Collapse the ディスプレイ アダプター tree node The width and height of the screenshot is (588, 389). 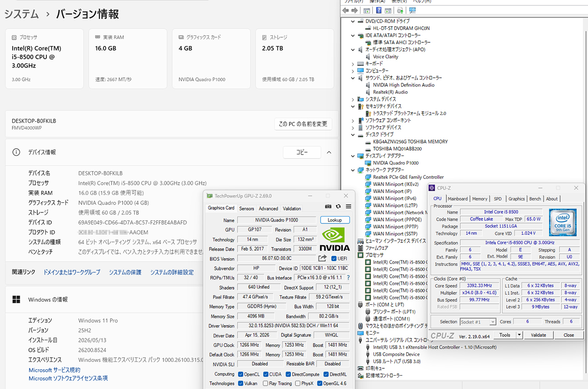(x=353, y=156)
